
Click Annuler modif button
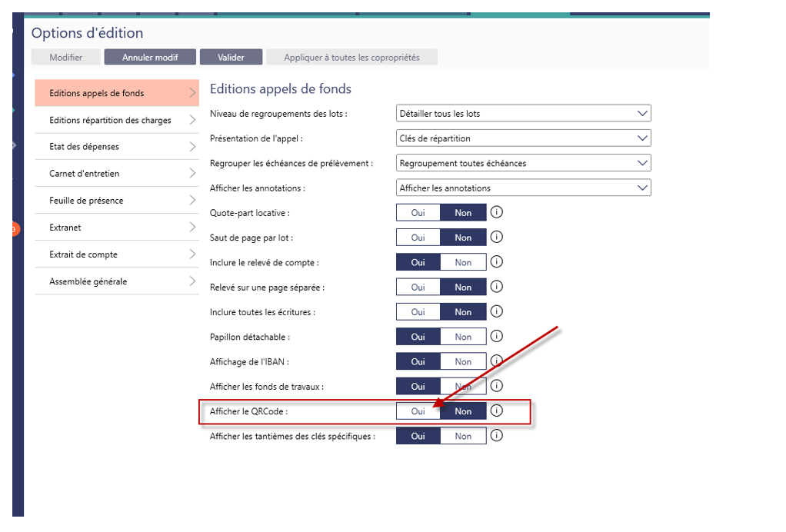(150, 58)
